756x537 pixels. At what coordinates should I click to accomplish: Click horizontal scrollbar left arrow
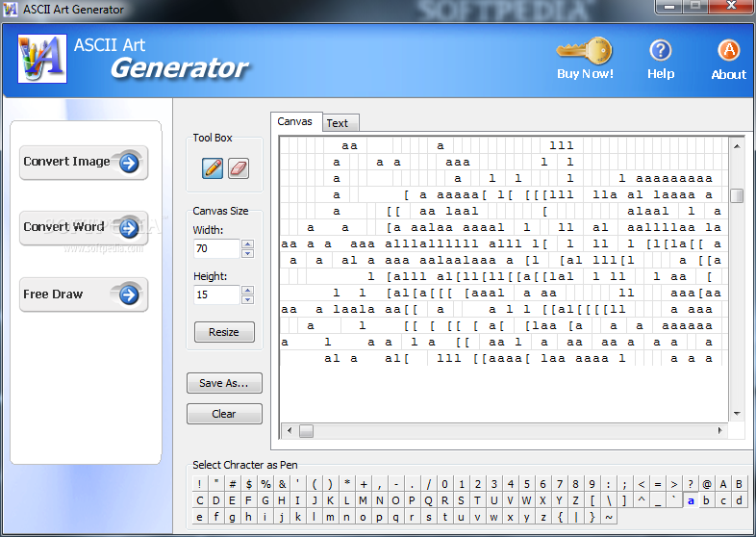(290, 430)
